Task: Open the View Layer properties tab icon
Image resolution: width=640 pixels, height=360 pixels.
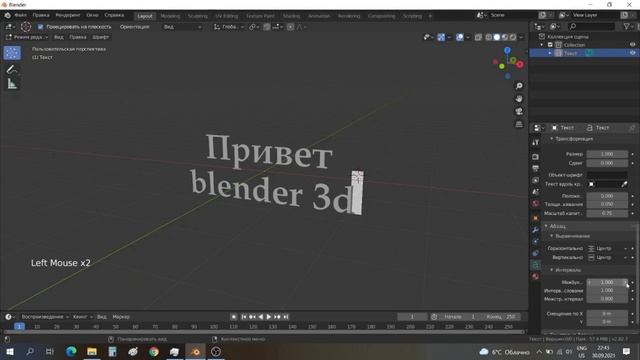Action: (x=536, y=180)
